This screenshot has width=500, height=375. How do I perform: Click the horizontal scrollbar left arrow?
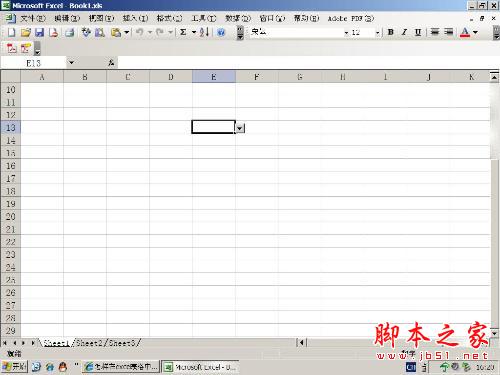[x=302, y=342]
